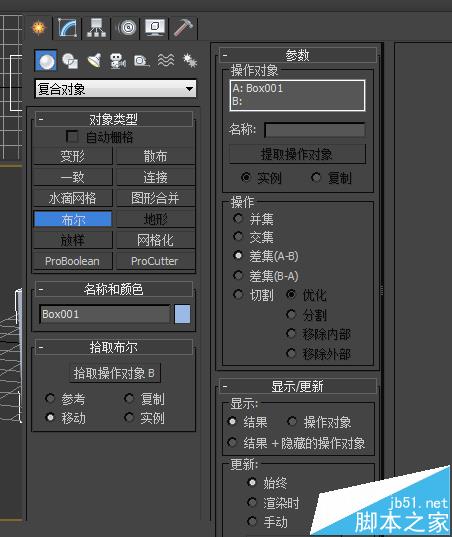This screenshot has width=452, height=537.
Task: Select the Geometry category icon
Action: (x=46, y=61)
